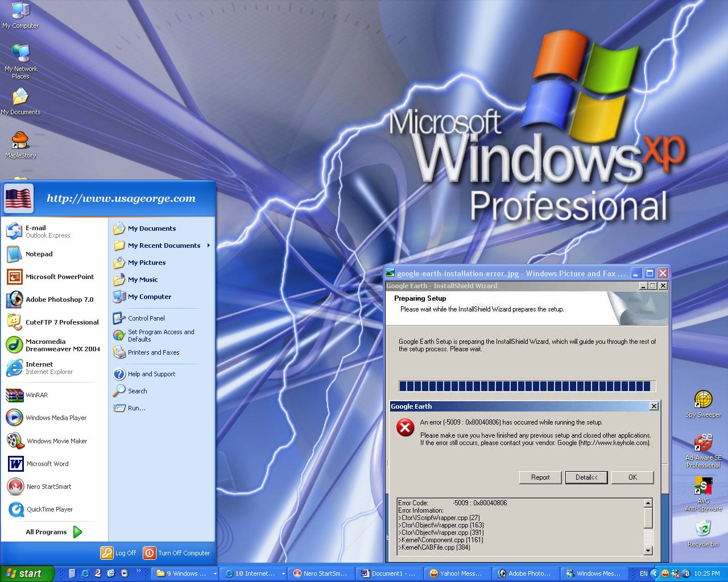The height and width of the screenshot is (582, 728).
Task: Click error details scrollbar down arrow
Action: point(648,550)
